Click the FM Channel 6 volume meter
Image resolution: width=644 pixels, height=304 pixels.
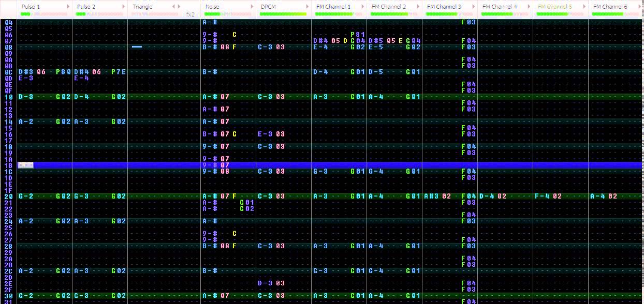coord(615,14)
